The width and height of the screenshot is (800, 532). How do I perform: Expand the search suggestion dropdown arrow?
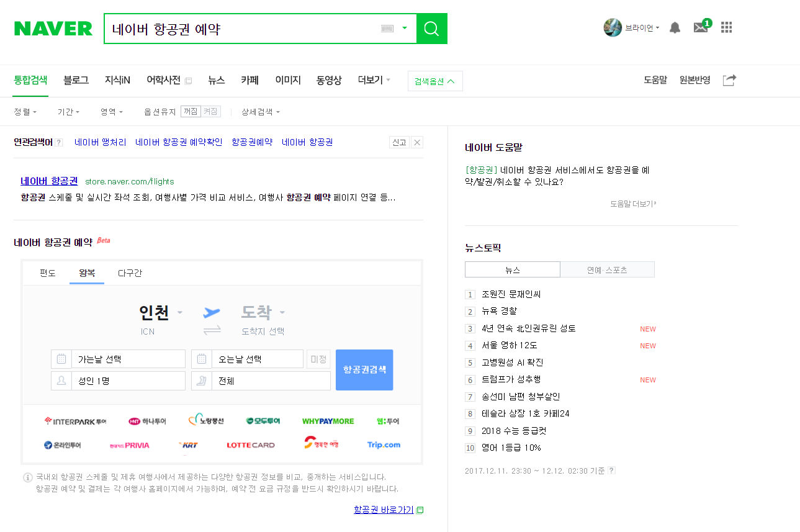coord(405,29)
